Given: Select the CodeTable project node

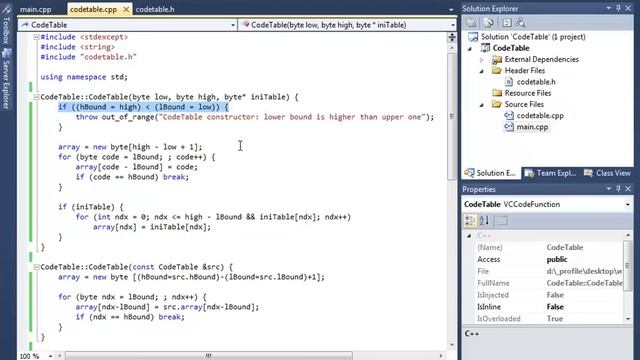Looking at the screenshot, I should (x=511, y=48).
